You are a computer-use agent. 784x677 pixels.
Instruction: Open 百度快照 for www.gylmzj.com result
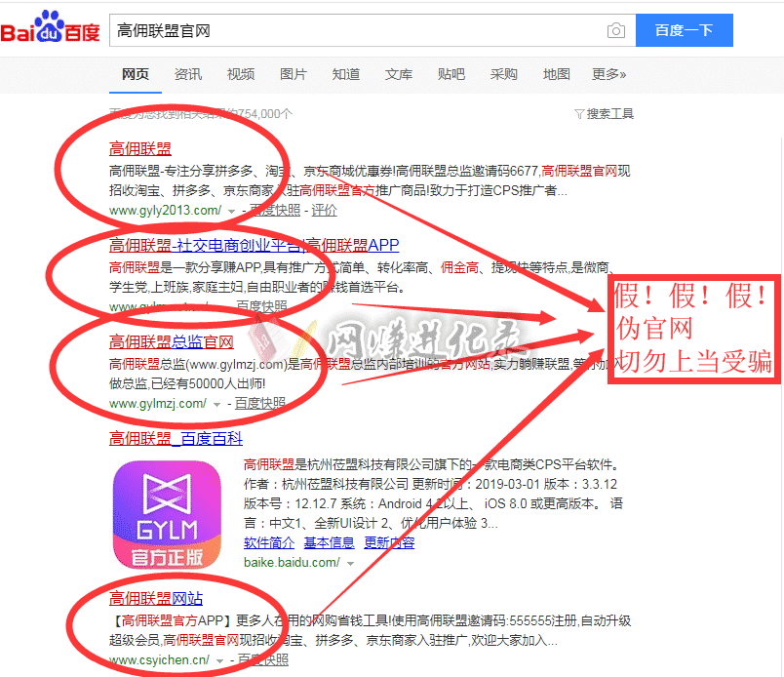point(260,403)
